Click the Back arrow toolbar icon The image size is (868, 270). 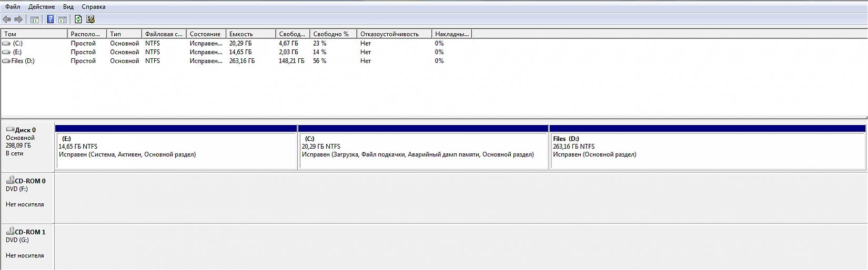click(7, 19)
